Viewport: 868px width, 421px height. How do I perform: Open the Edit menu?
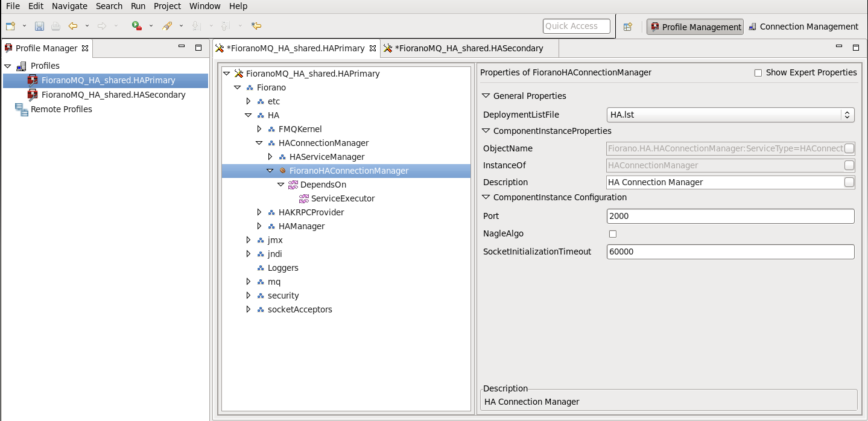pos(36,6)
